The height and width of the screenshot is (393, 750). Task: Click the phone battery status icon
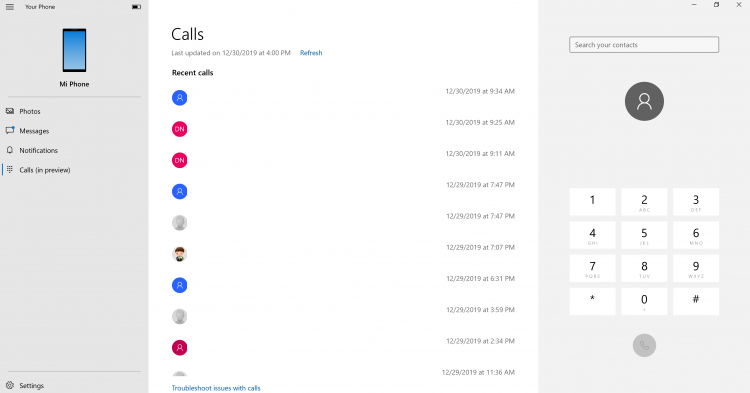[x=136, y=7]
